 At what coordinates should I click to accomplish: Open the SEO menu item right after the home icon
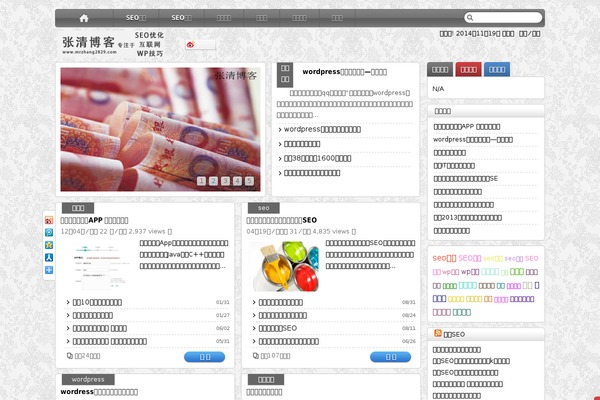[136, 18]
